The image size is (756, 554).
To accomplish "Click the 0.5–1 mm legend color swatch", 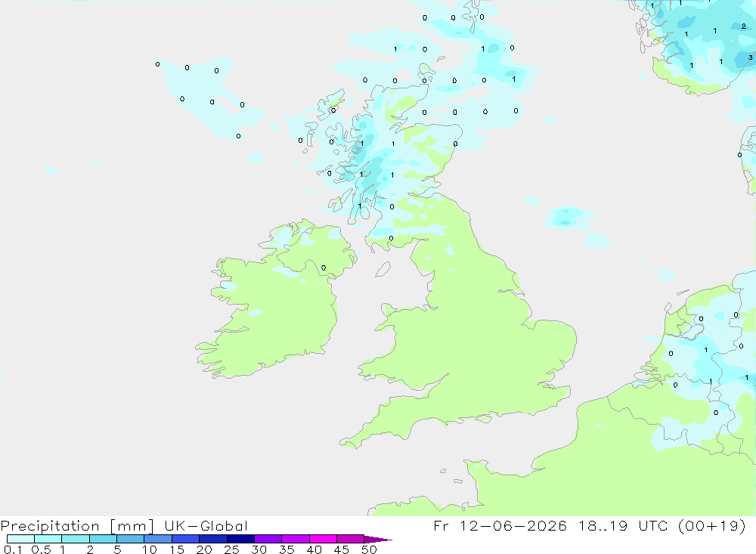I will [48, 539].
